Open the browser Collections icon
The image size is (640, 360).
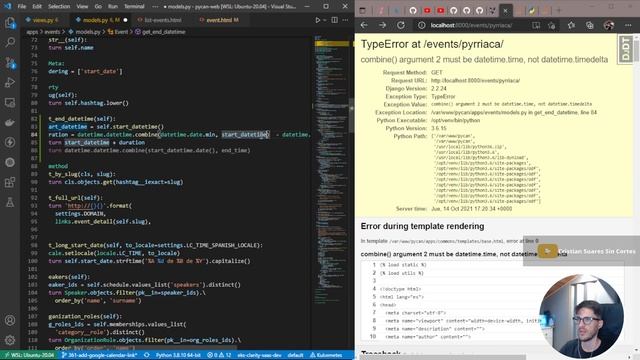589,25
